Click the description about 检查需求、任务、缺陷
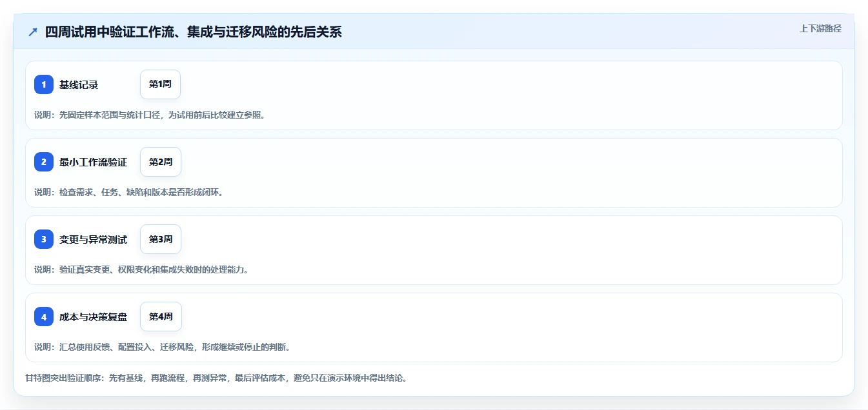Screen dimensions: 868x410 pos(129,192)
